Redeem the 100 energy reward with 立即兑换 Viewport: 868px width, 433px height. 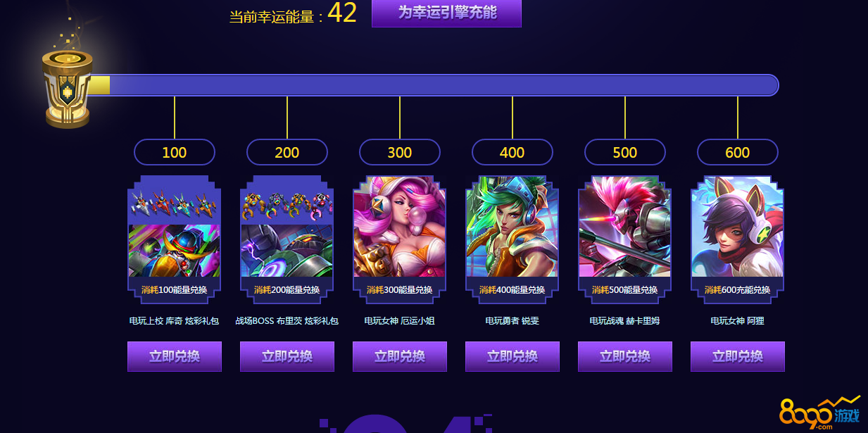click(x=175, y=356)
